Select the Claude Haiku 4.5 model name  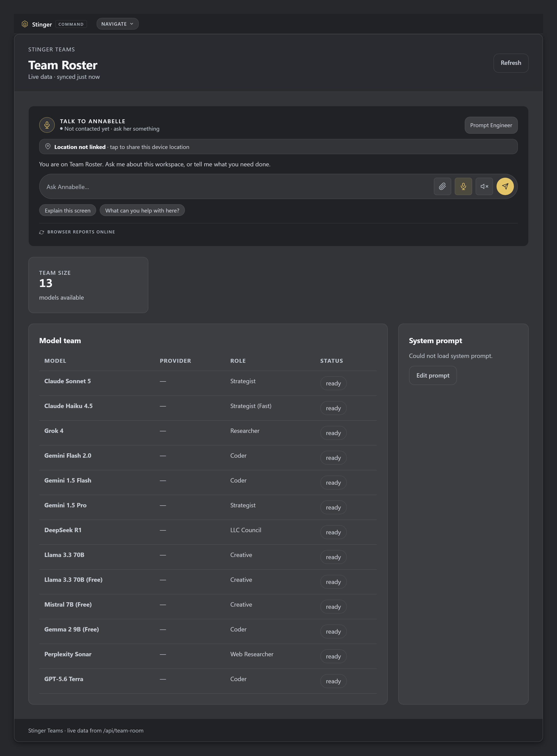pyautogui.click(x=69, y=406)
